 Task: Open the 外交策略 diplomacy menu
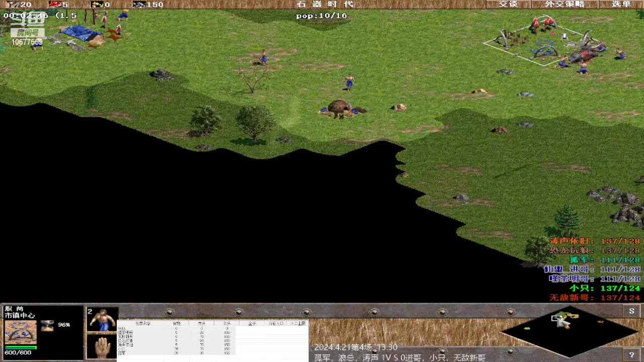[x=565, y=4]
